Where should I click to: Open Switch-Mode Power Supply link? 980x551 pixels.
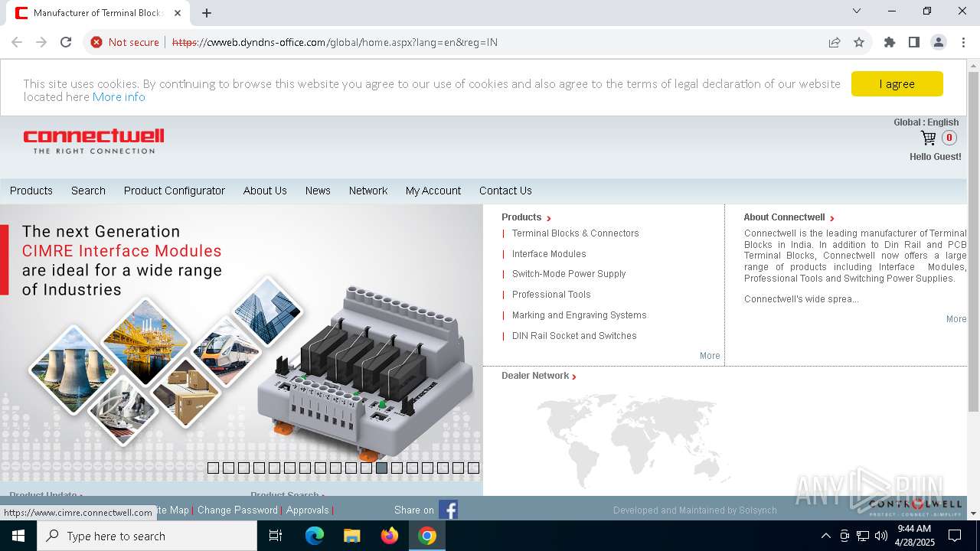[569, 274]
